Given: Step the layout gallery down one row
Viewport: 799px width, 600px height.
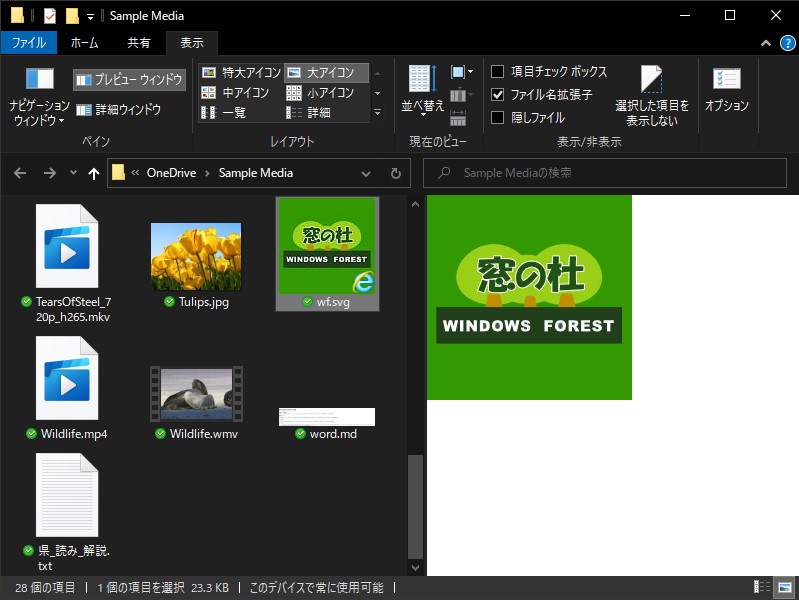Looking at the screenshot, I should click(378, 93).
